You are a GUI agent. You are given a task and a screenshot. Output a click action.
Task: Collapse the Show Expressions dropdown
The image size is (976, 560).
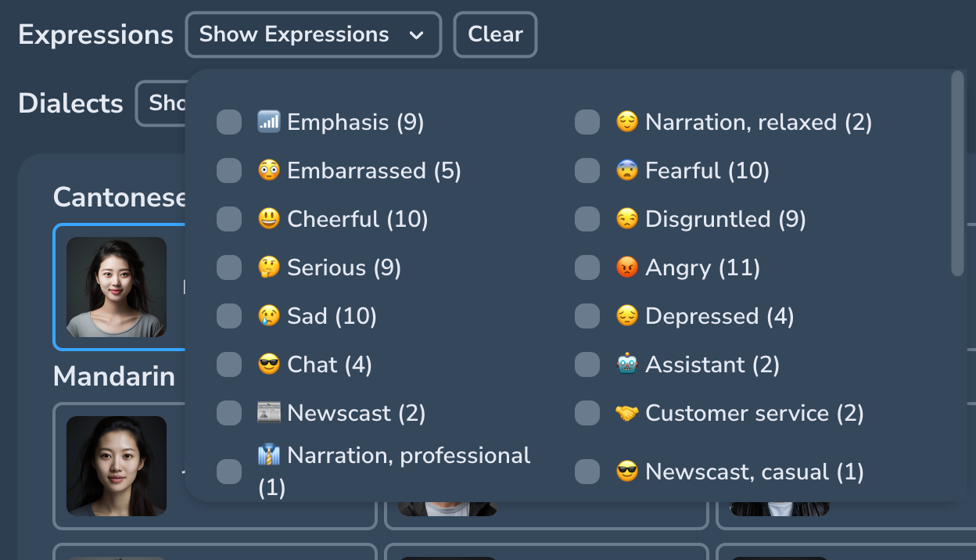pos(313,34)
